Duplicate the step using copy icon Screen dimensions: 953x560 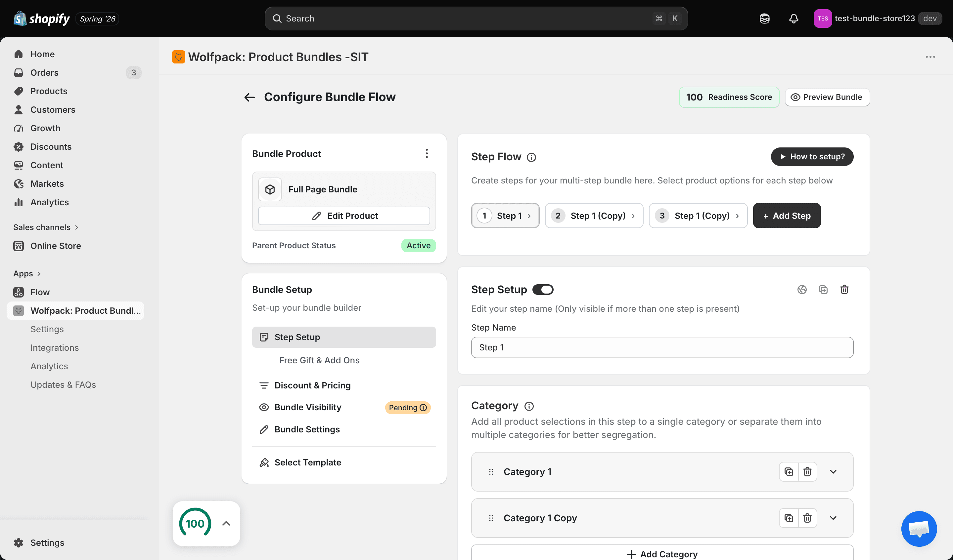[823, 290]
